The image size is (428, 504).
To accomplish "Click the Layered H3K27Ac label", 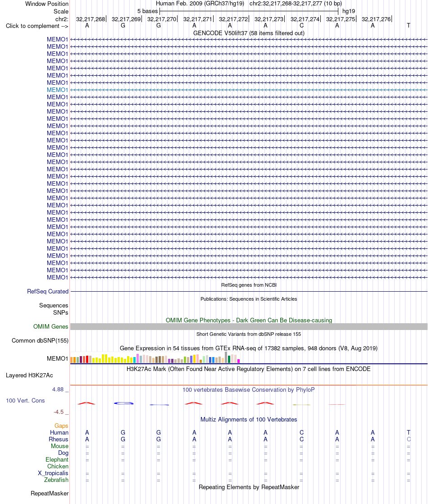I will pyautogui.click(x=29, y=375).
